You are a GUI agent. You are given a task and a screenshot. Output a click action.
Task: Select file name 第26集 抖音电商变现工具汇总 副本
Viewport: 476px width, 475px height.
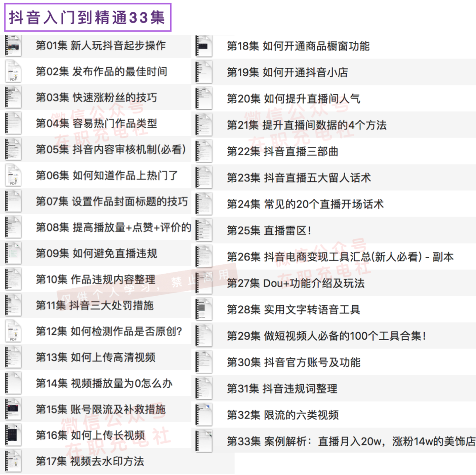tap(341, 257)
